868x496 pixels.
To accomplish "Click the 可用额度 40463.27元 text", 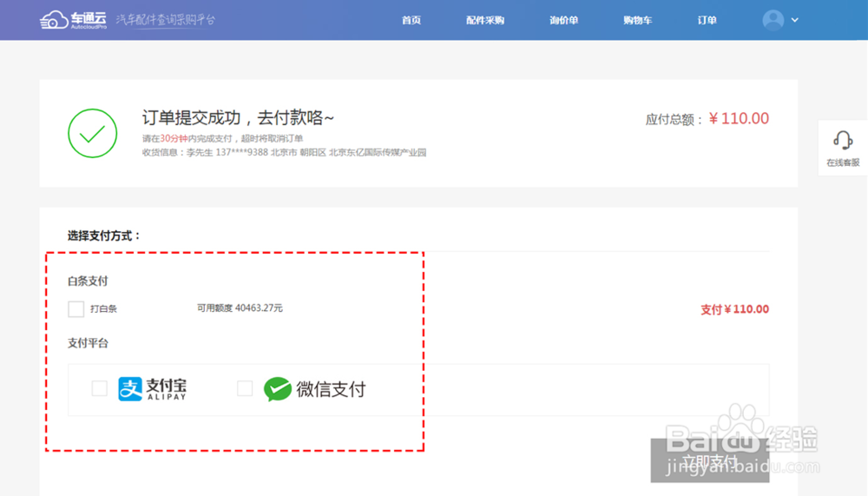I will [x=240, y=308].
